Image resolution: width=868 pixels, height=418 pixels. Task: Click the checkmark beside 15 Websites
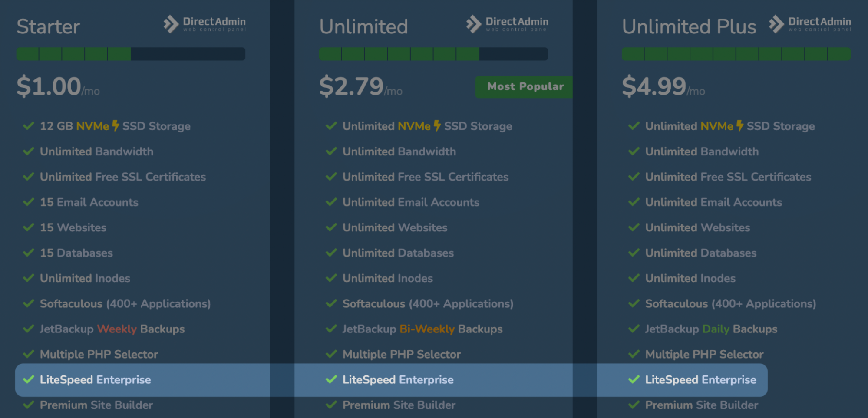tap(29, 227)
